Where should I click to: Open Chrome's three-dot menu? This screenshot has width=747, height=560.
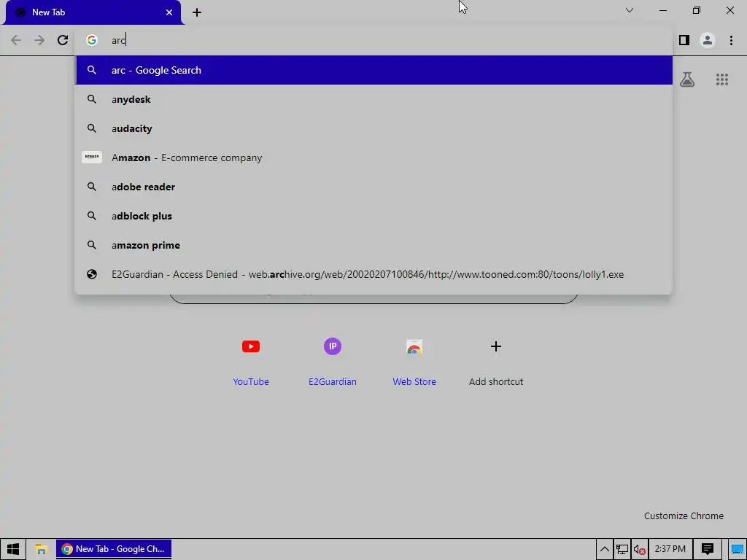click(731, 40)
